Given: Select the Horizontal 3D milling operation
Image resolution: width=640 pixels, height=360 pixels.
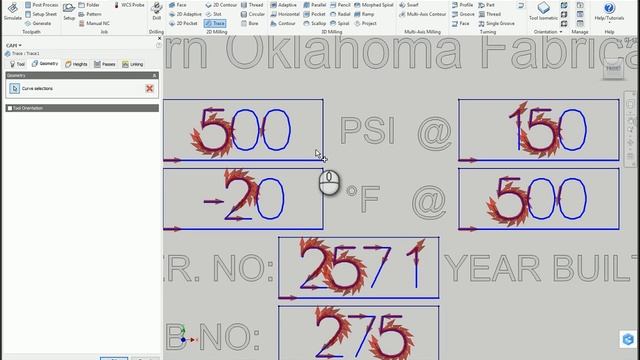Looking at the screenshot, I should coord(285,14).
